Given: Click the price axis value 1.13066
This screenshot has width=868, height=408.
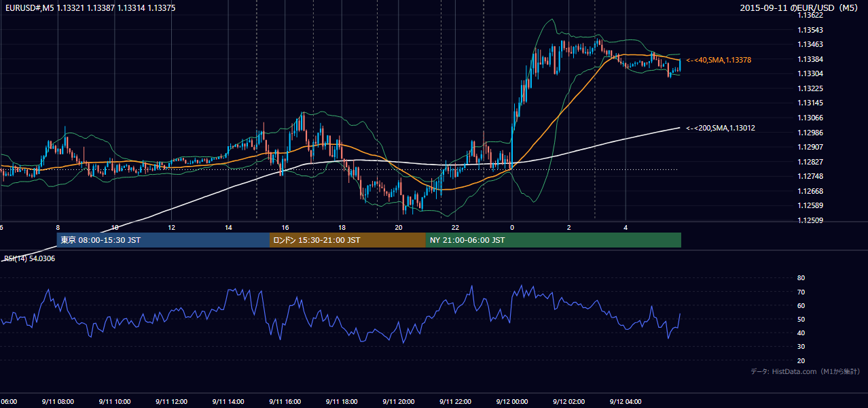Looking at the screenshot, I should tap(811, 118).
